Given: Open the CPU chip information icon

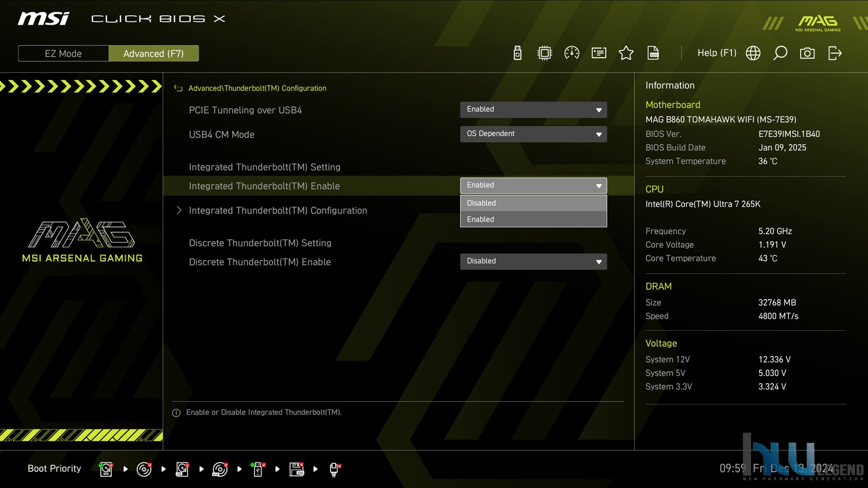Looking at the screenshot, I should (544, 53).
